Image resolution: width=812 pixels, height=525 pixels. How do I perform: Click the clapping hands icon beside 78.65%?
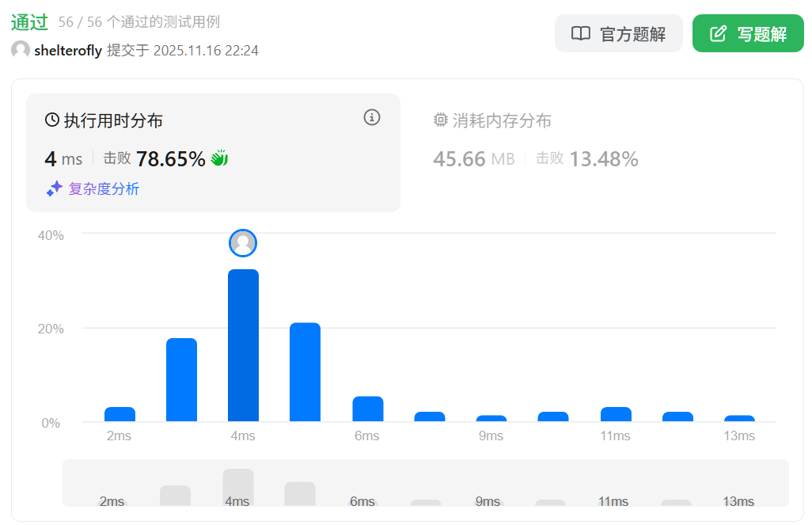[219, 158]
